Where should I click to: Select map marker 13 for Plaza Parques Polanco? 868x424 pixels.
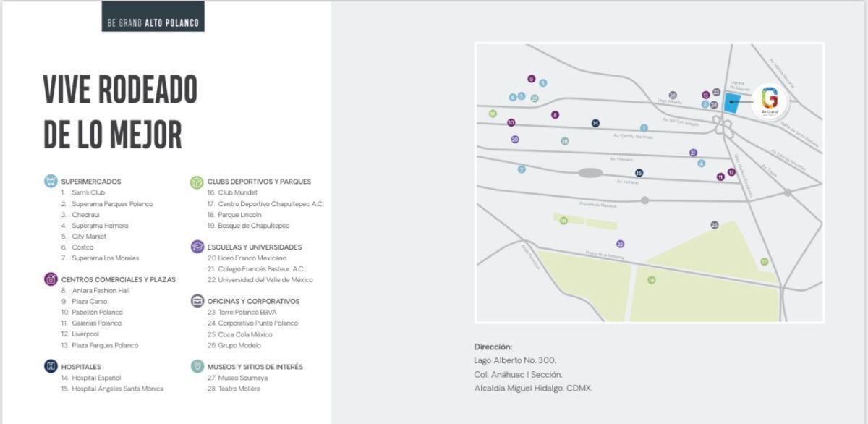(705, 95)
